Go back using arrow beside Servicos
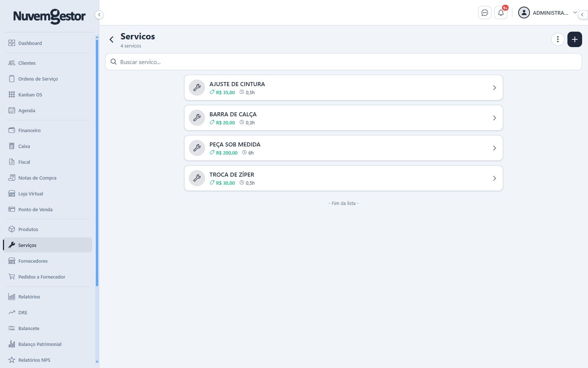The height and width of the screenshot is (368, 588). click(x=111, y=39)
